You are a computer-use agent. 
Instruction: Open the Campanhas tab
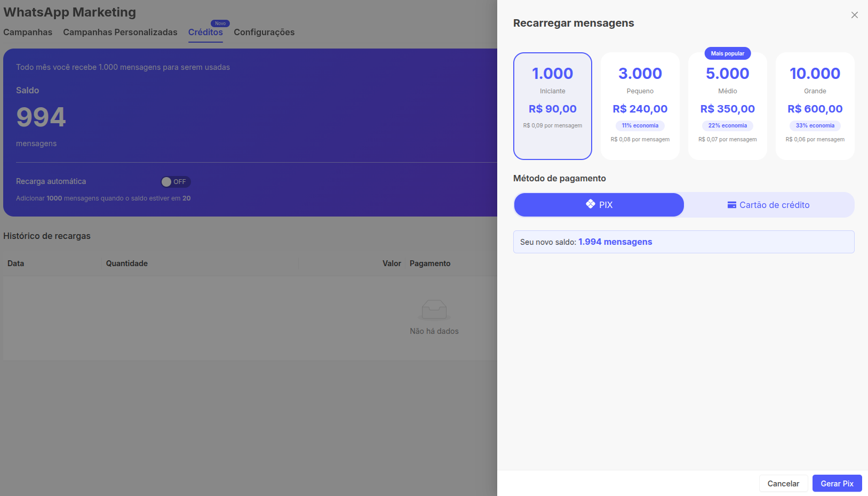pos(28,32)
